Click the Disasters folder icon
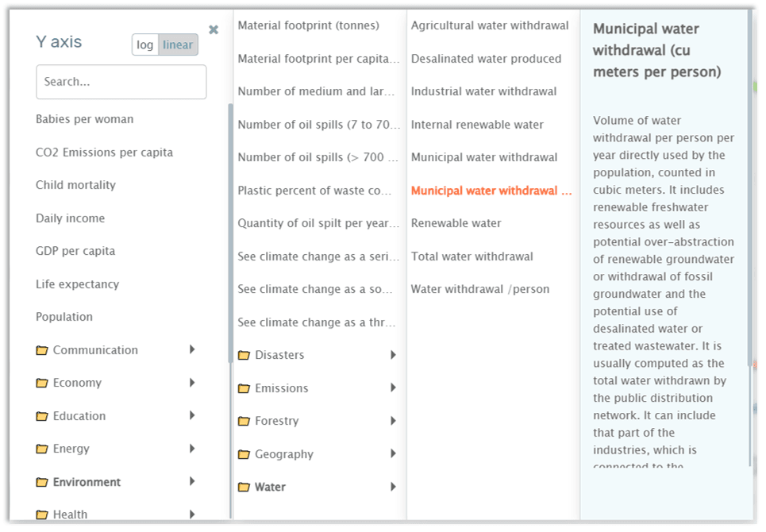This screenshot has width=766, height=532. [244, 356]
